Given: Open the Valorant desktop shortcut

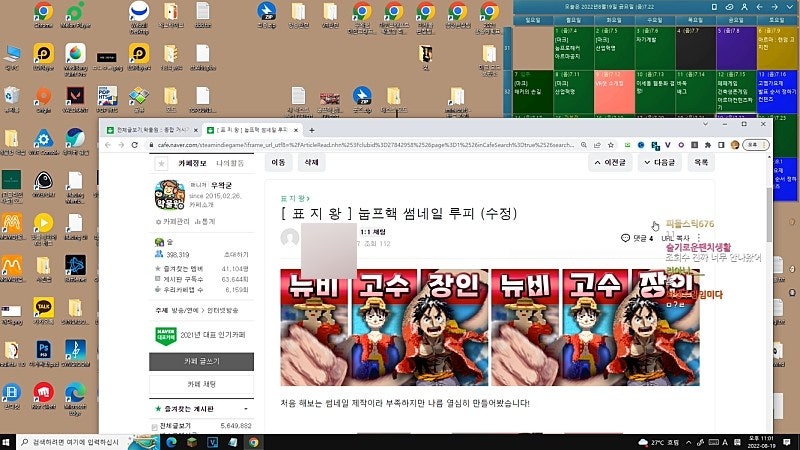Looking at the screenshot, I should pyautogui.click(x=76, y=98).
